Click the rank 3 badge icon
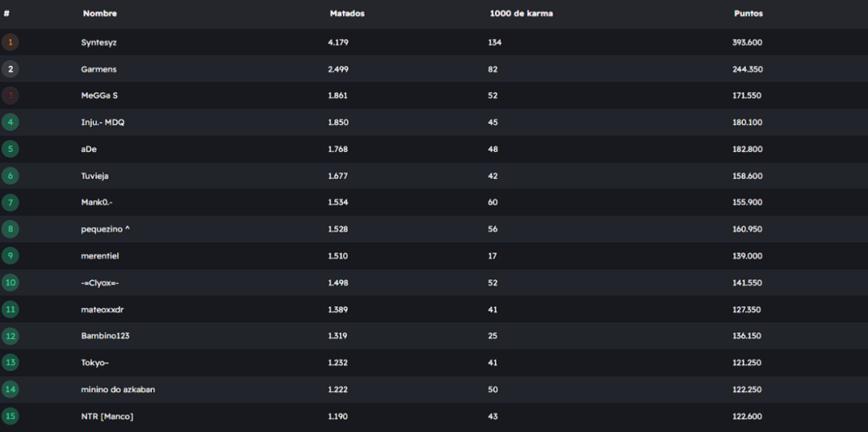This screenshot has width=868, height=432. pos(10,95)
